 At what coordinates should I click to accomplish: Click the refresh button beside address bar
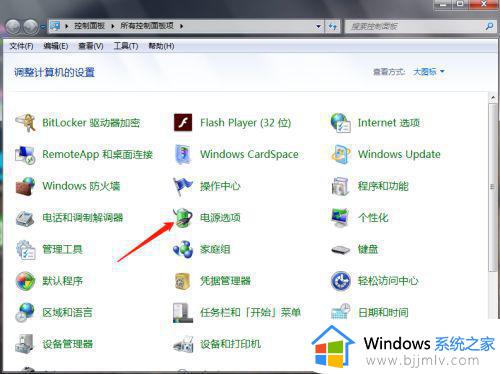click(332, 26)
